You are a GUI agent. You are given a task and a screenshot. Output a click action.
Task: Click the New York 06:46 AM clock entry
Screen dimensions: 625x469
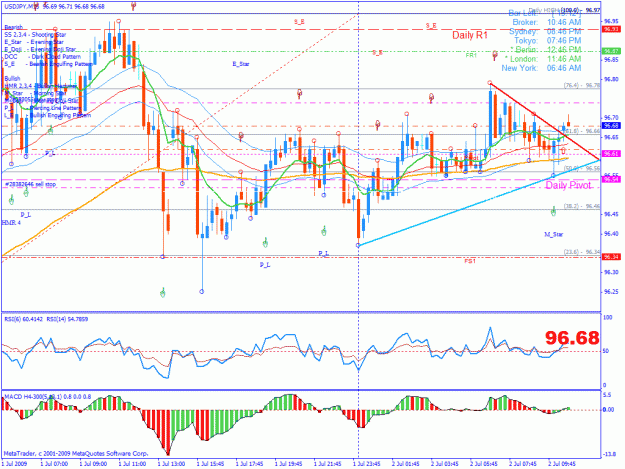(541, 68)
